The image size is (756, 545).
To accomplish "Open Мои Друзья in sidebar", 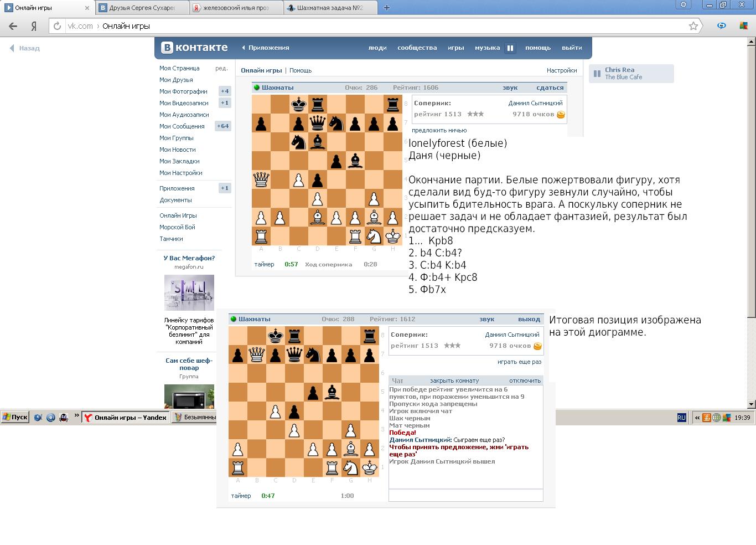I will coord(176,80).
